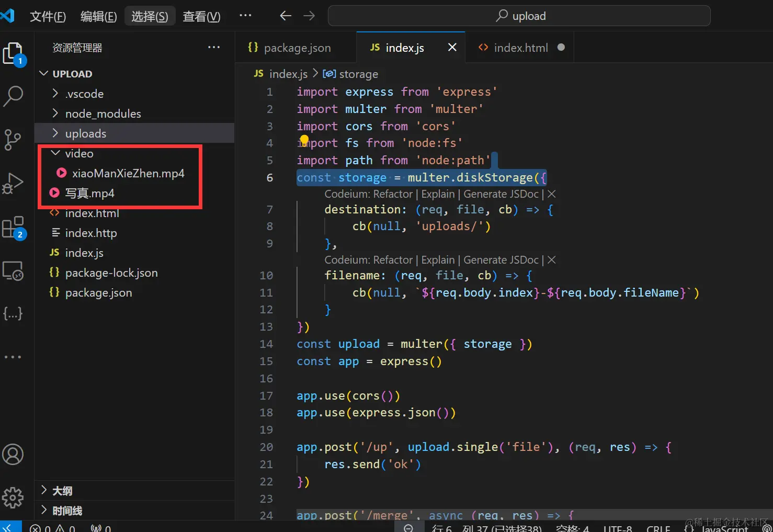This screenshot has height=532, width=773.
Task: Open 写真.mp4 file
Action: [134, 193]
